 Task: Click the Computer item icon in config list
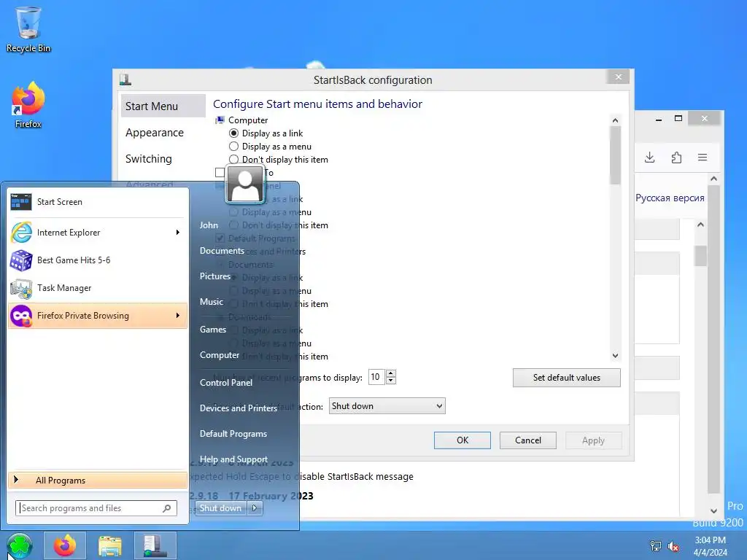(x=220, y=120)
